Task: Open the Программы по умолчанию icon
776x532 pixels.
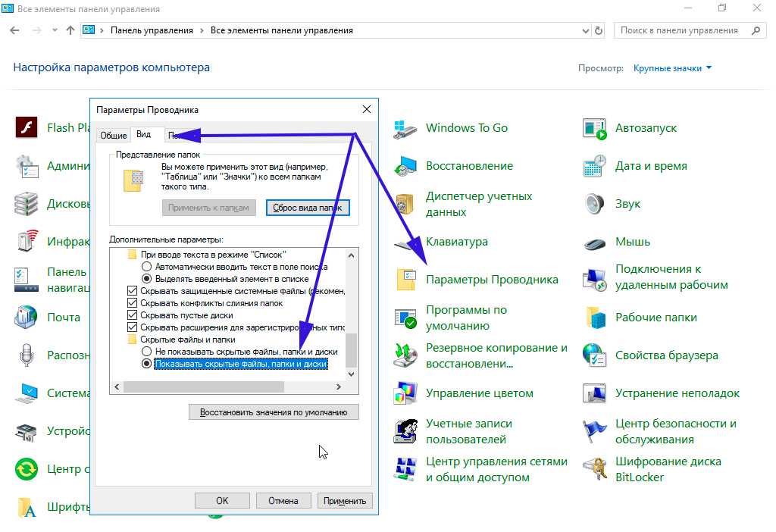Action: click(405, 318)
